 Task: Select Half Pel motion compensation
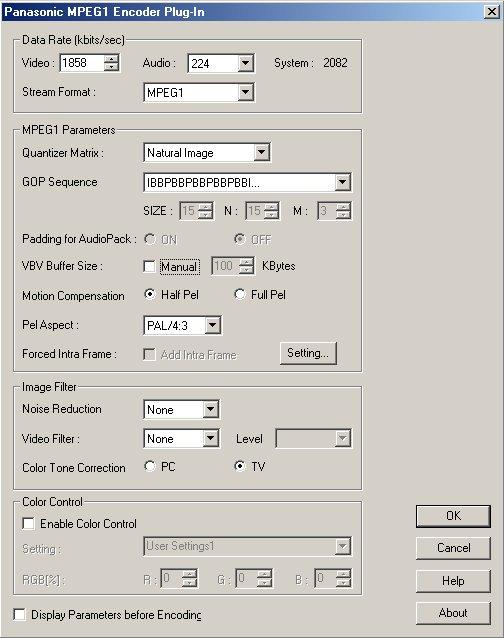pos(150,294)
